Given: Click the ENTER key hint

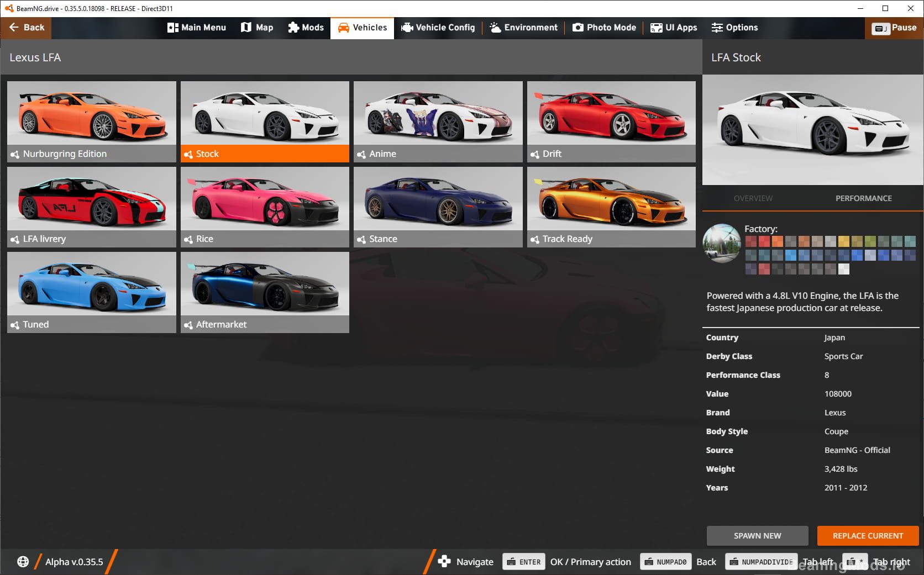Looking at the screenshot, I should click(523, 562).
